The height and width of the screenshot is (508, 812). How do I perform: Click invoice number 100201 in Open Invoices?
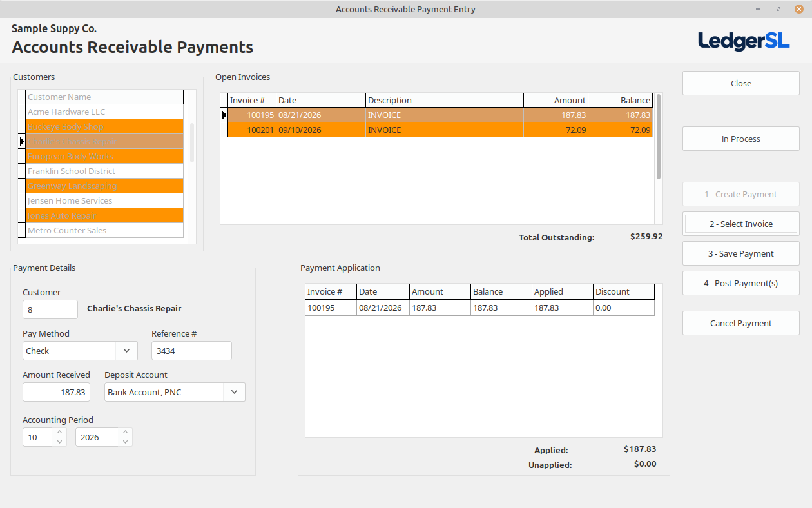pos(252,130)
